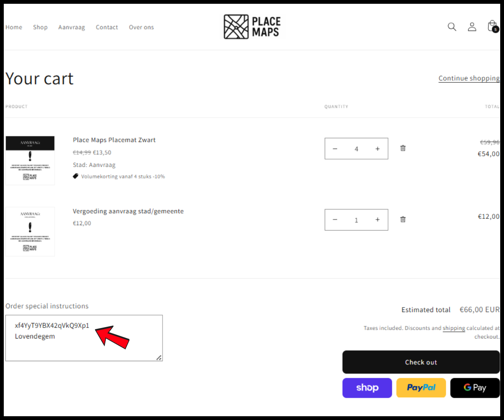Viewport: 504px width, 420px height.
Task: Open the shopping cart bag icon
Action: 492,26
